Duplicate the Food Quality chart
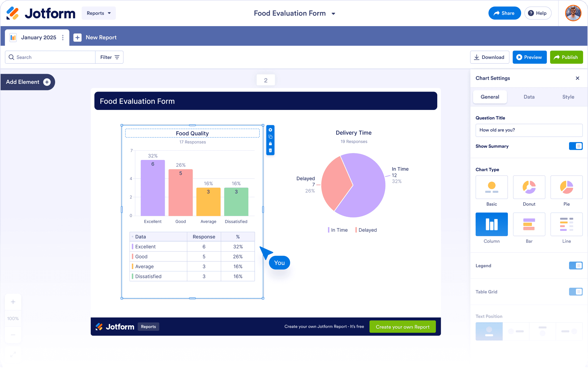The image size is (588, 375). 270,137
